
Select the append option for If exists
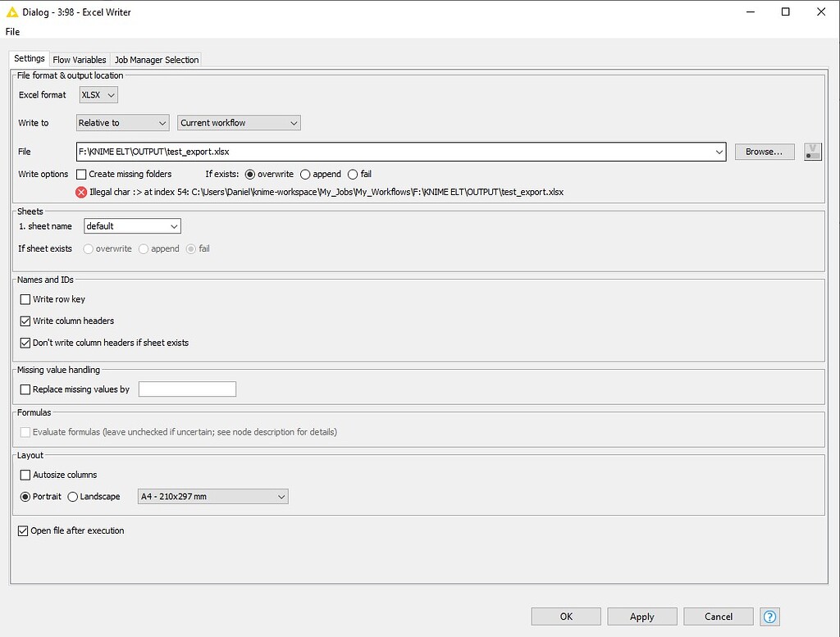point(305,174)
